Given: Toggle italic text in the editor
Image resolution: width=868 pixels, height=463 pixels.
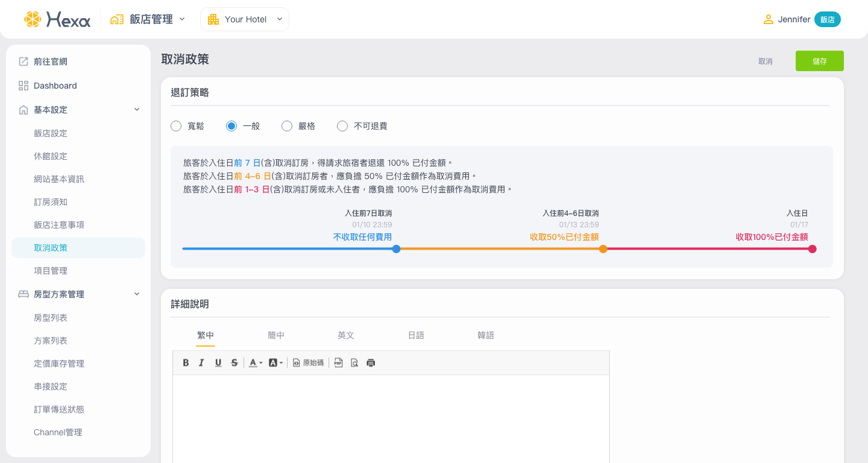Looking at the screenshot, I should 201,363.
